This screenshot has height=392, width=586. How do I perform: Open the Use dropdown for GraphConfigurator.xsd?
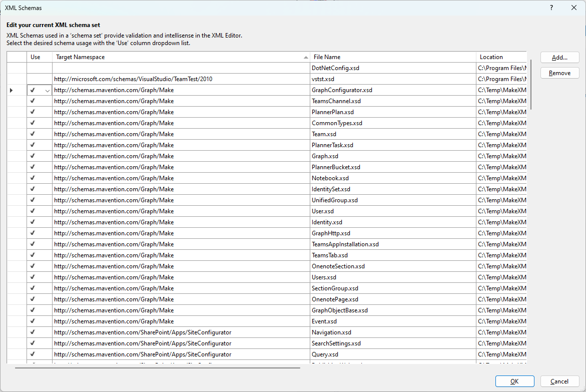[x=48, y=91]
